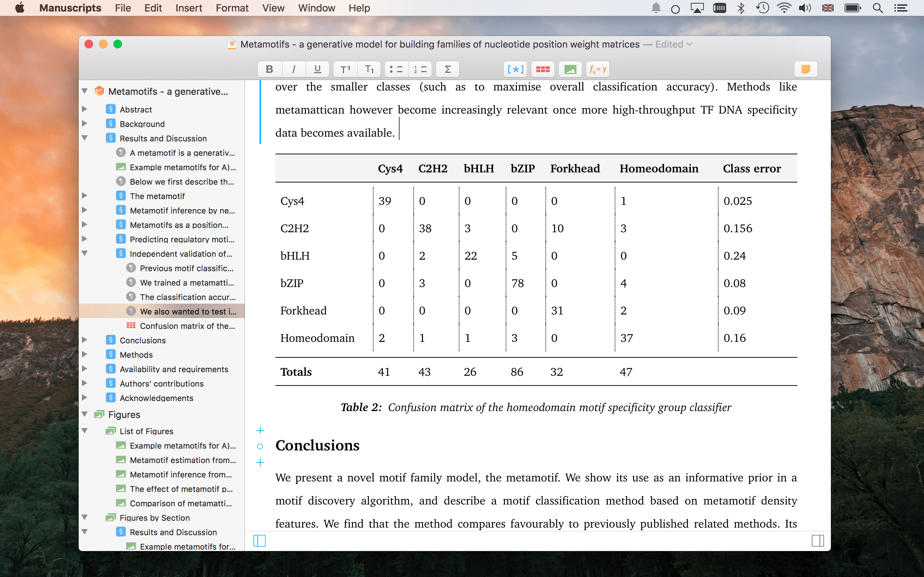Toggle italic text formatting
924x577 pixels.
coord(293,69)
